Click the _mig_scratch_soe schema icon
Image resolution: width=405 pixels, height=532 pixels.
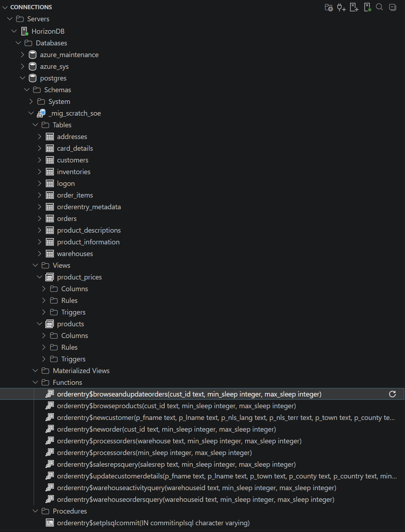pos(41,113)
